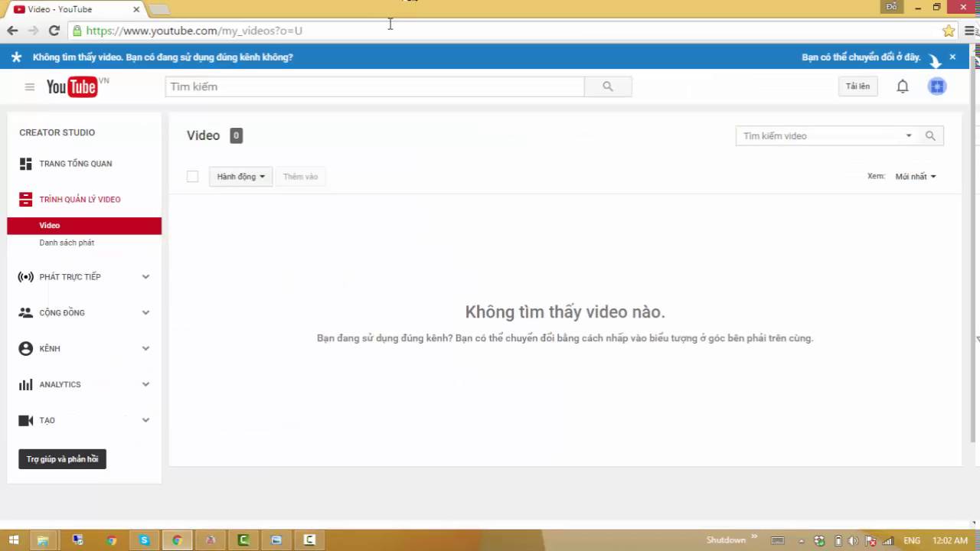Click the address bar URL

(194, 31)
